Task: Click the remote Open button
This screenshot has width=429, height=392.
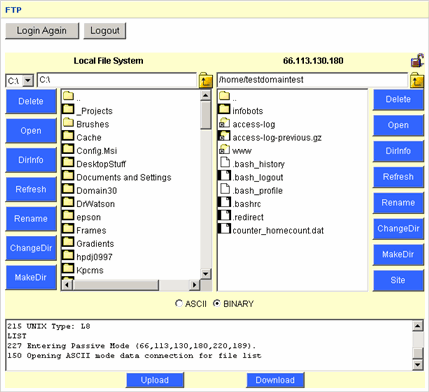Action: [398, 125]
